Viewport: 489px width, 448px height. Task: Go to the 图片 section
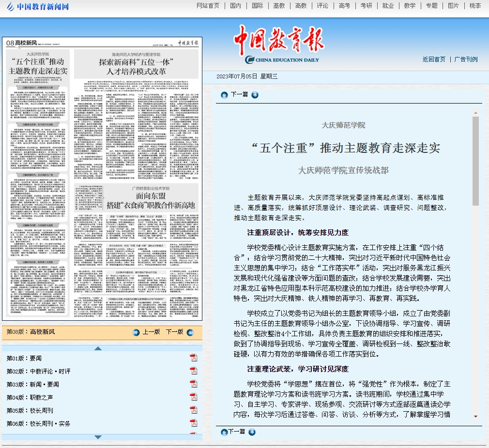tap(453, 6)
